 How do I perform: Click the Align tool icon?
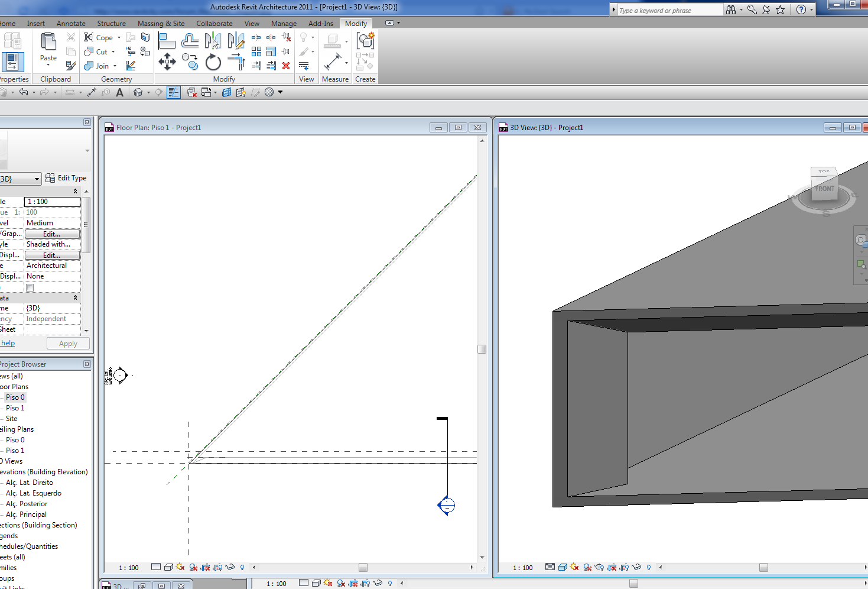(x=167, y=41)
